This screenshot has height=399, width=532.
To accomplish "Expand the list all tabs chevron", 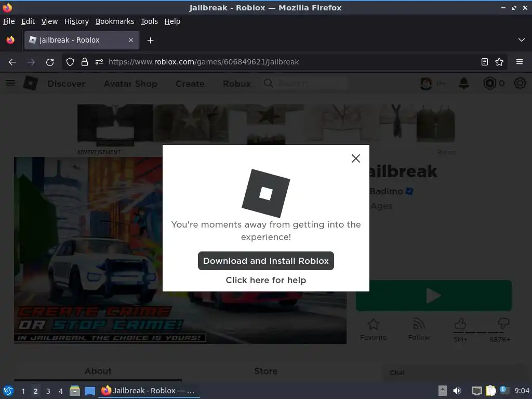I will pyautogui.click(x=522, y=40).
